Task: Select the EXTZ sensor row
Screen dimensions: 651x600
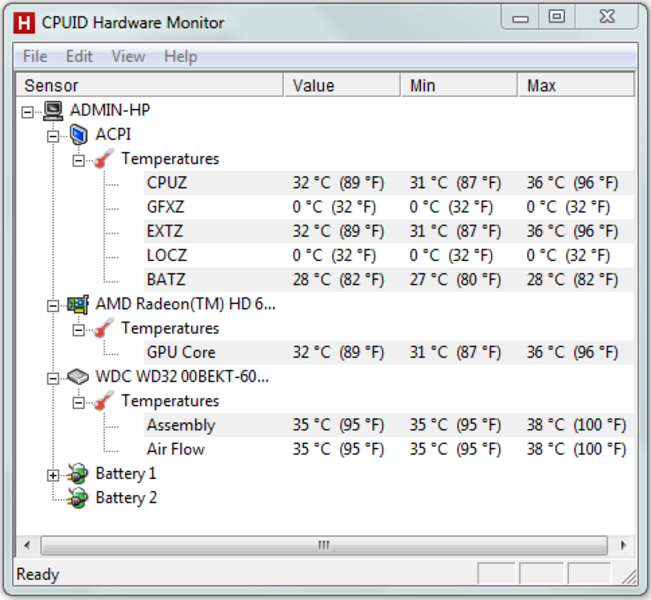Action: click(x=389, y=231)
